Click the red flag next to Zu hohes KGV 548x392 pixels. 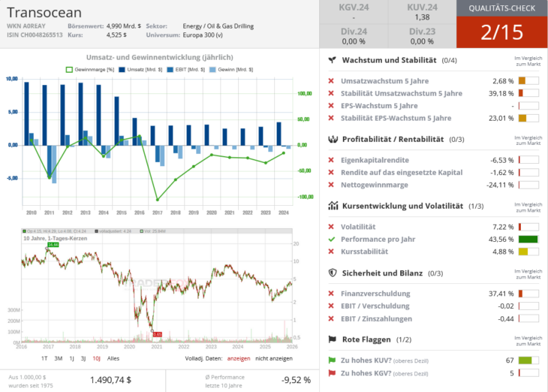coord(332,373)
